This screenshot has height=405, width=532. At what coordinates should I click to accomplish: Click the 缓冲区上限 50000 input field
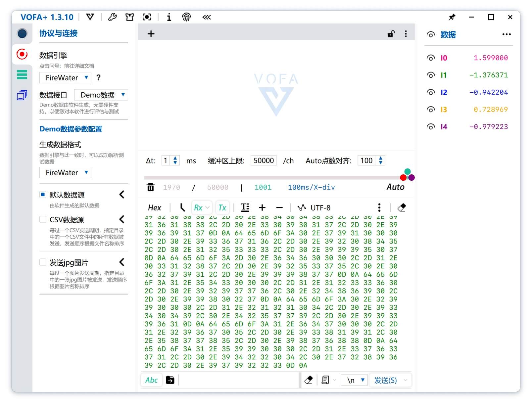click(x=264, y=161)
